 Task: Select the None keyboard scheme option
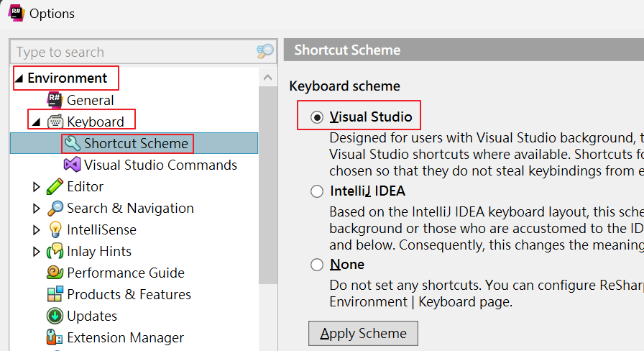click(317, 265)
